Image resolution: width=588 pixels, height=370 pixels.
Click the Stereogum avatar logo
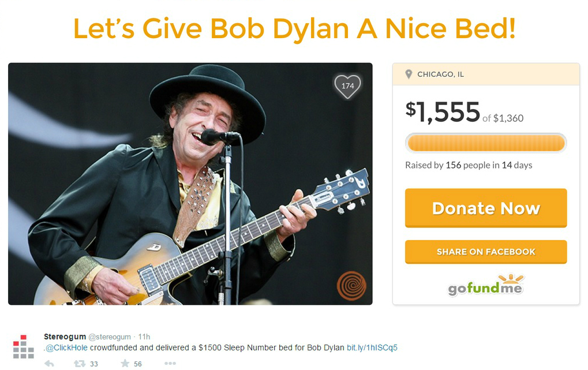click(x=24, y=347)
